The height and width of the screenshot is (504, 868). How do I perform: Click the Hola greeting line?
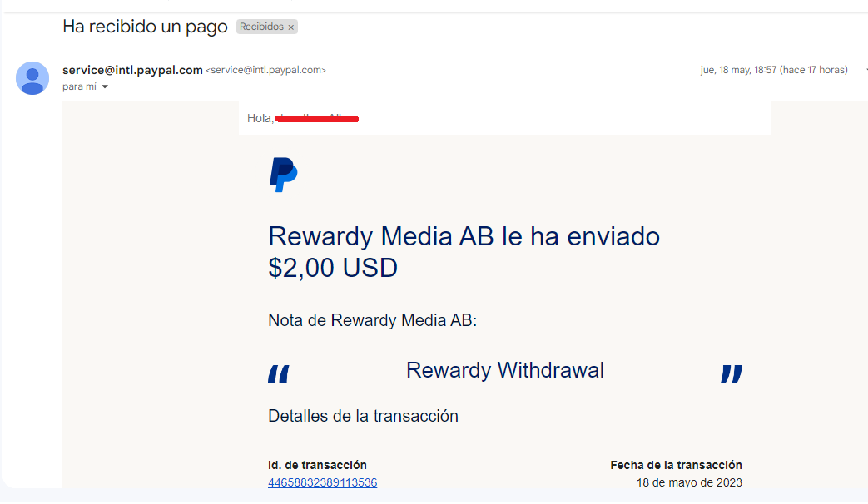(x=303, y=118)
